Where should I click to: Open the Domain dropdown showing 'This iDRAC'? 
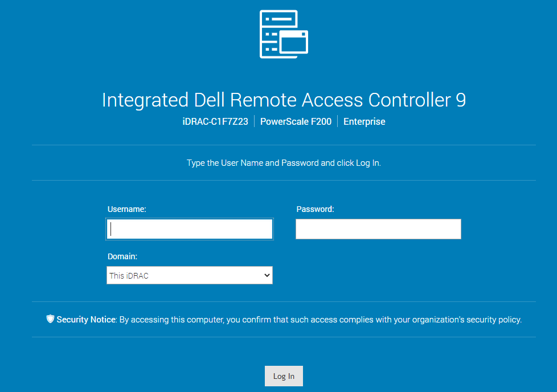(x=182, y=275)
